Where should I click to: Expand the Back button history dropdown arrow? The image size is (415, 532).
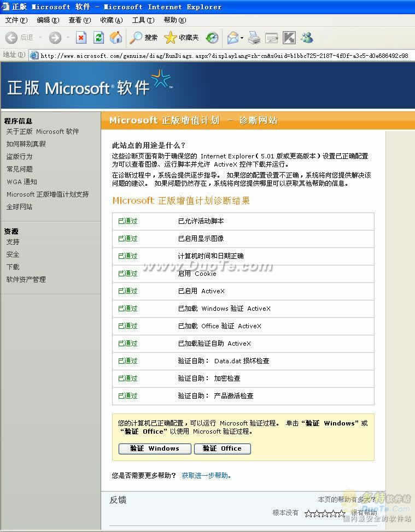pos(40,38)
